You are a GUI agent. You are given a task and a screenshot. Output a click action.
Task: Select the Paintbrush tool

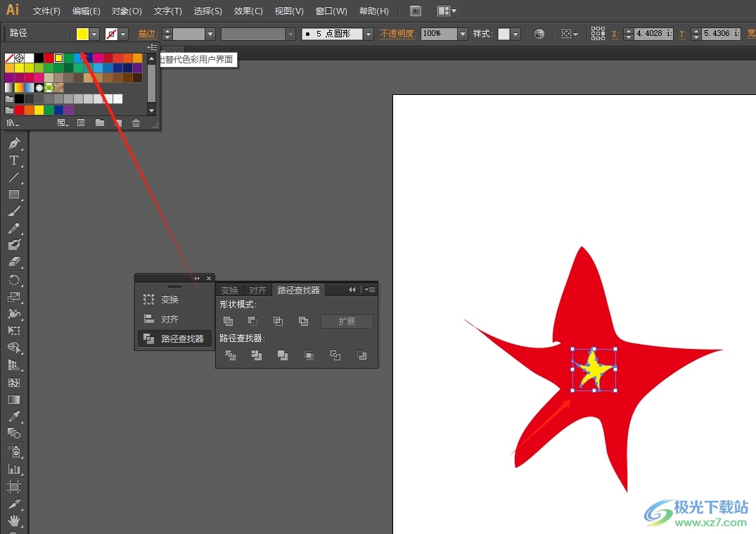14,211
